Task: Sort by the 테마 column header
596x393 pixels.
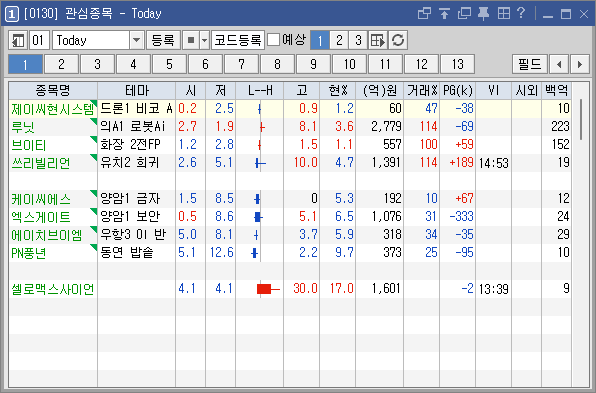Action: click(x=137, y=90)
